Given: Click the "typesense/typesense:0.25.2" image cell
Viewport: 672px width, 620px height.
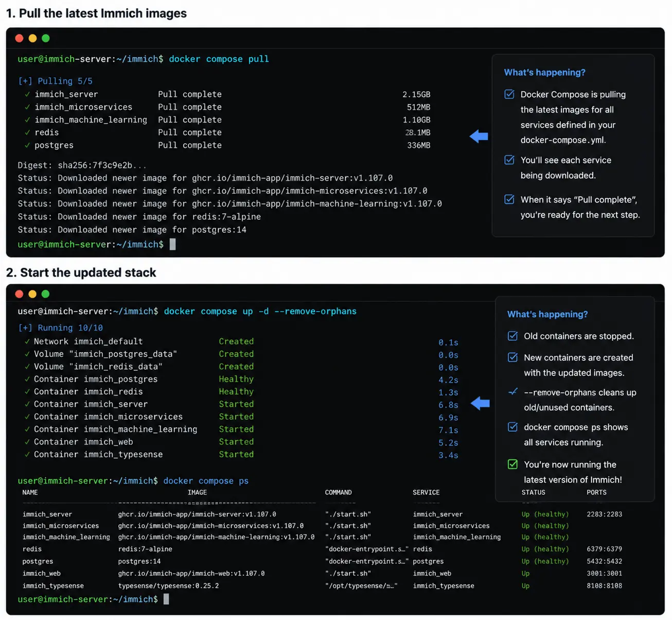Looking at the screenshot, I should click(x=168, y=586).
